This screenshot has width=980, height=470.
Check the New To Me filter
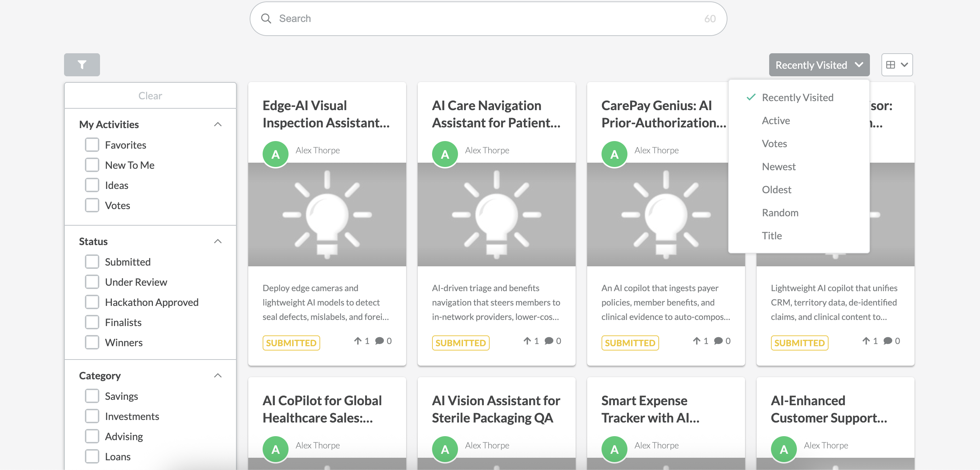pyautogui.click(x=92, y=165)
